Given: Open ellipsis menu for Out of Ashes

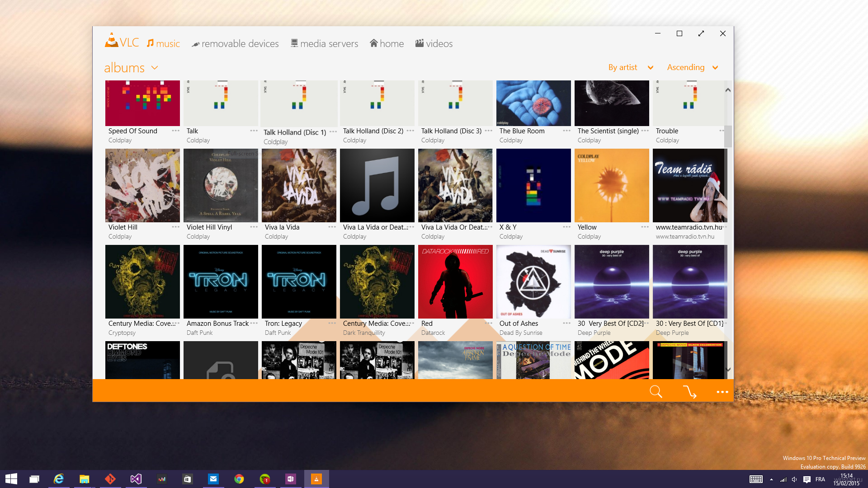Looking at the screenshot, I should coord(567,323).
